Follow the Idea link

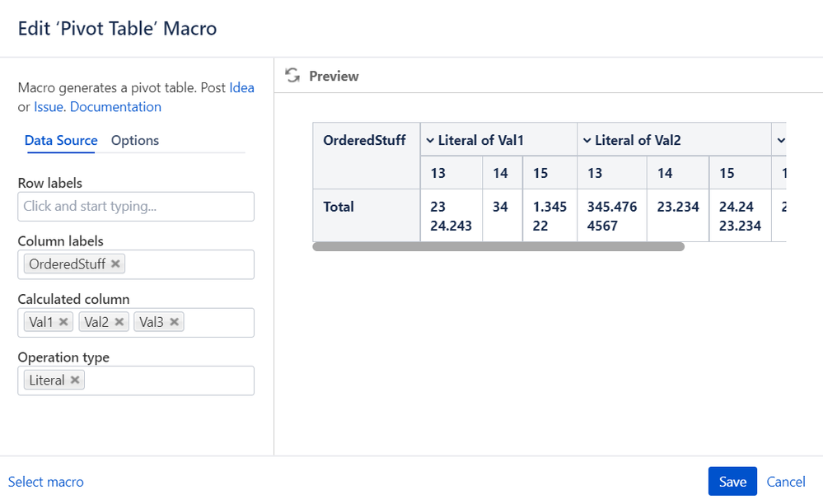coord(241,87)
